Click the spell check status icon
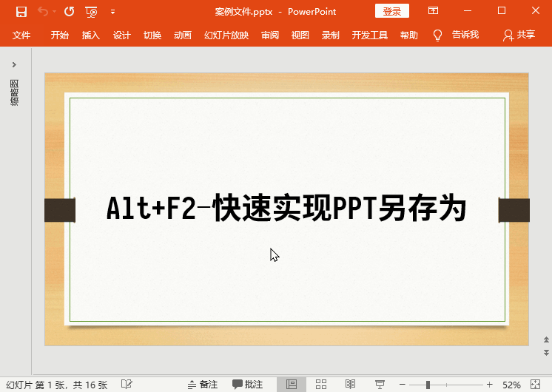This screenshot has width=552, height=392. pyautogui.click(x=127, y=385)
